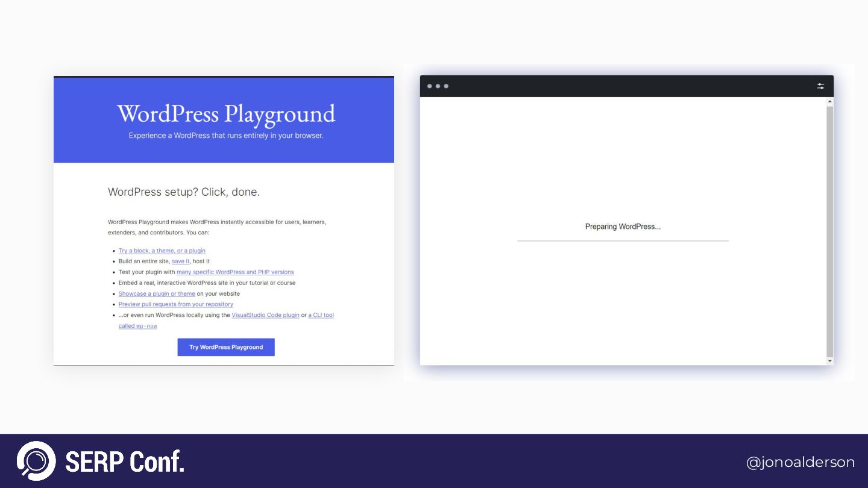868x488 pixels.
Task: Open the 'Try a block, a theme, or a plugin' link
Action: click(x=162, y=251)
